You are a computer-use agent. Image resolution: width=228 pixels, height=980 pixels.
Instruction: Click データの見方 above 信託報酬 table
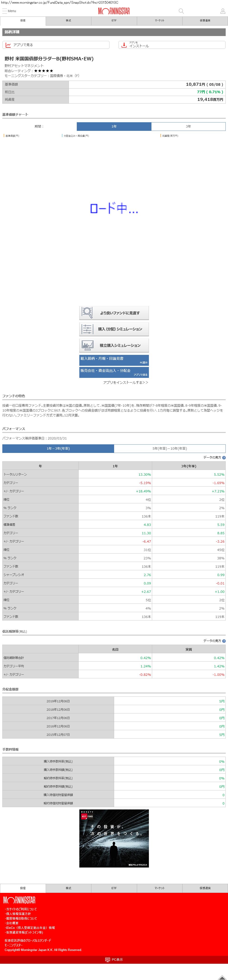212,641
